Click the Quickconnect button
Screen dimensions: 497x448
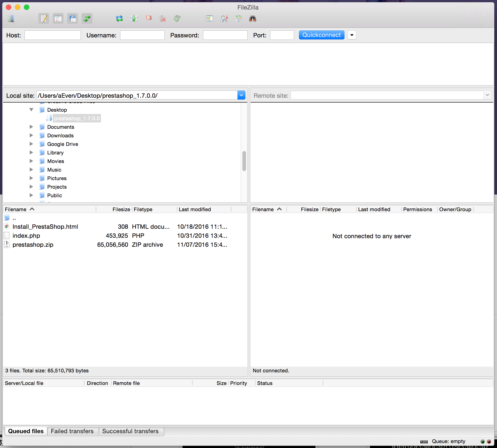coord(321,35)
